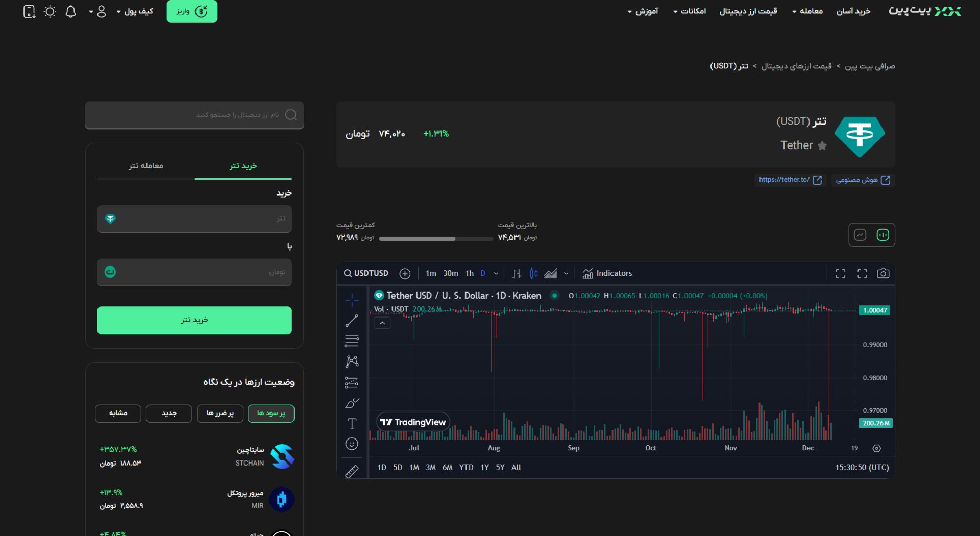Pick the emoji sticker tool
This screenshot has width=980, height=536.
tap(352, 444)
